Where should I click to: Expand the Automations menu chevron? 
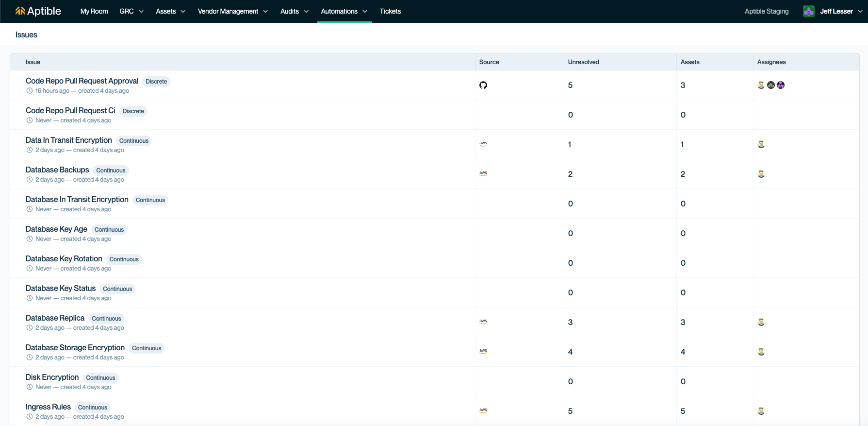pos(365,12)
